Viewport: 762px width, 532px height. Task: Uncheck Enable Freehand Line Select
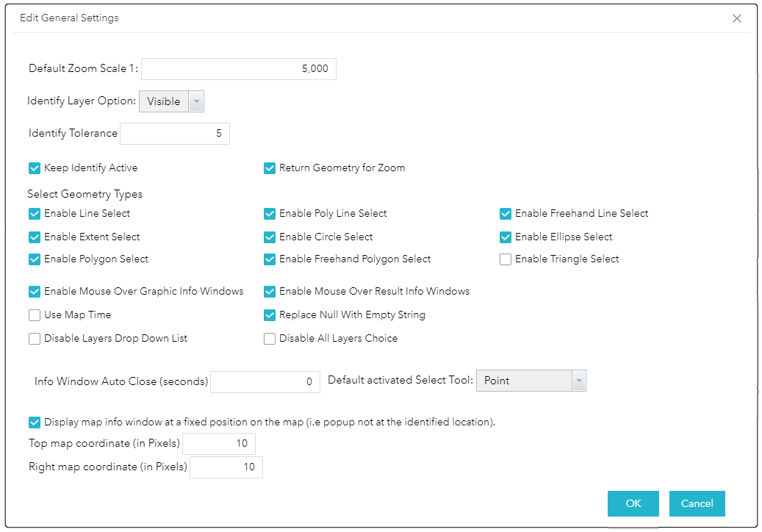[x=506, y=213]
